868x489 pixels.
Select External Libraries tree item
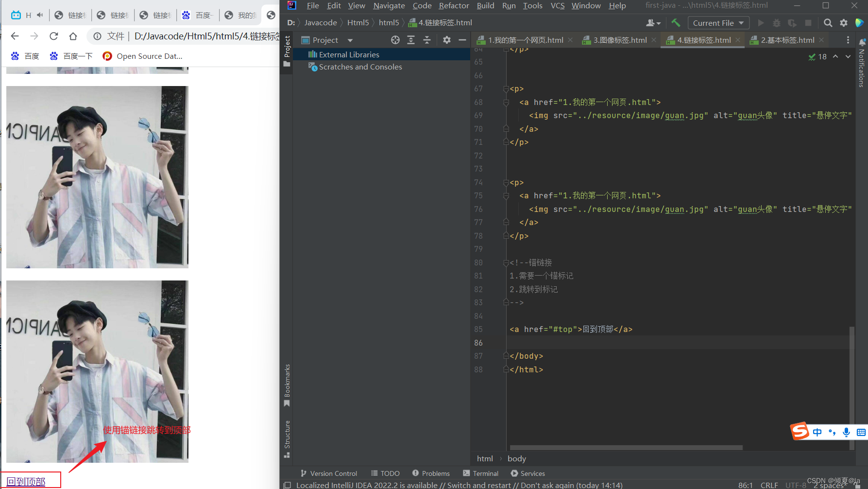pos(349,54)
